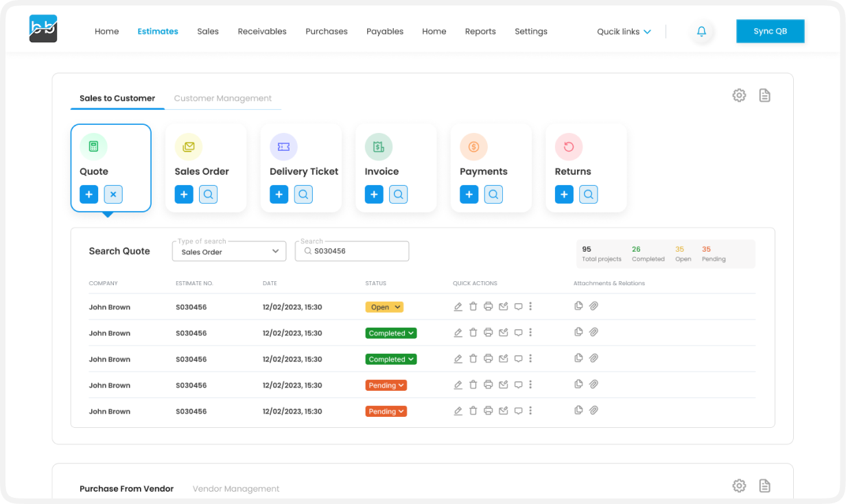Open Payments search magnifier
This screenshot has width=846, height=504.
(x=493, y=195)
